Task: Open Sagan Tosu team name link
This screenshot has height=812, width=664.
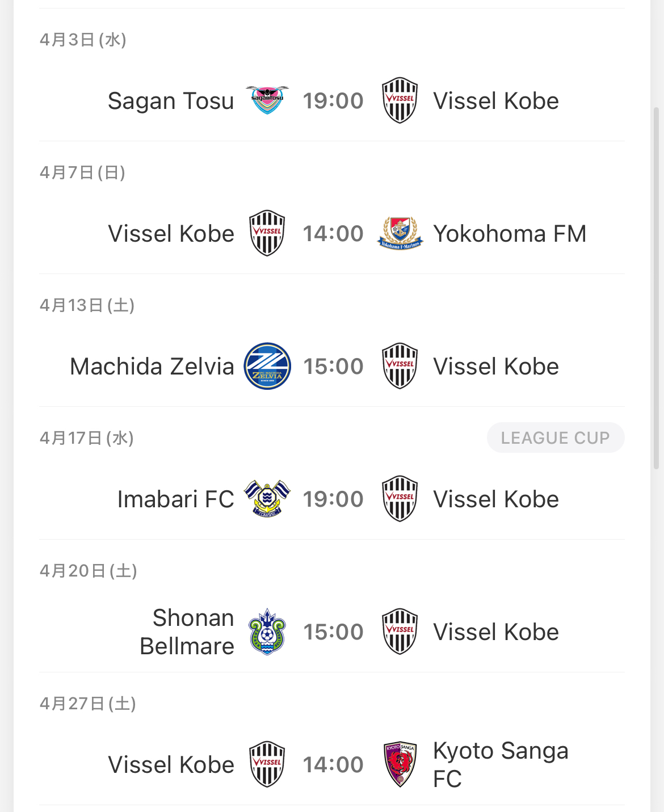Action: [171, 101]
